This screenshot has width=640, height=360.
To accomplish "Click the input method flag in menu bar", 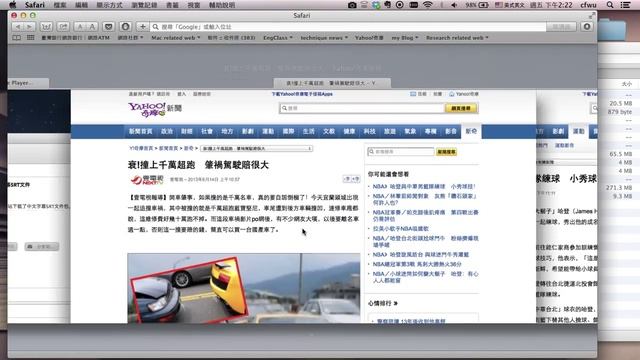I will click(499, 5).
